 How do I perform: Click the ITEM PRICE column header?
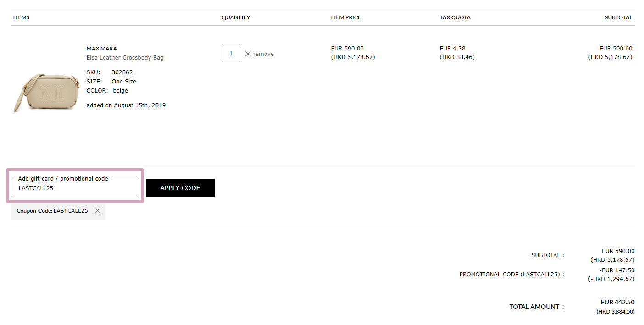[346, 17]
